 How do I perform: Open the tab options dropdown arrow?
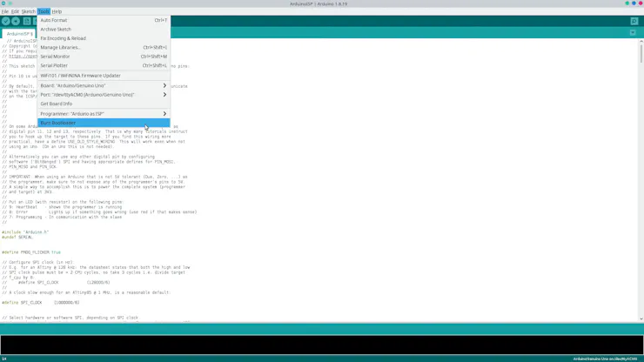[x=633, y=32]
